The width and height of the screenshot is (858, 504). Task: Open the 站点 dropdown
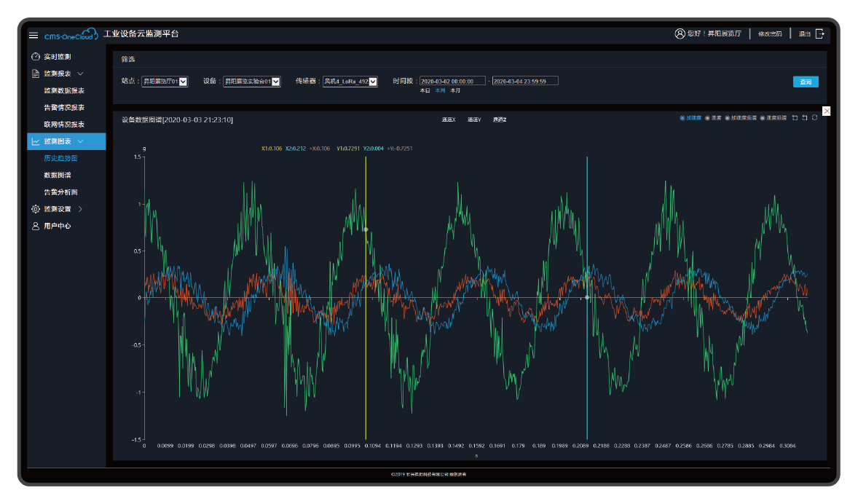tap(165, 82)
